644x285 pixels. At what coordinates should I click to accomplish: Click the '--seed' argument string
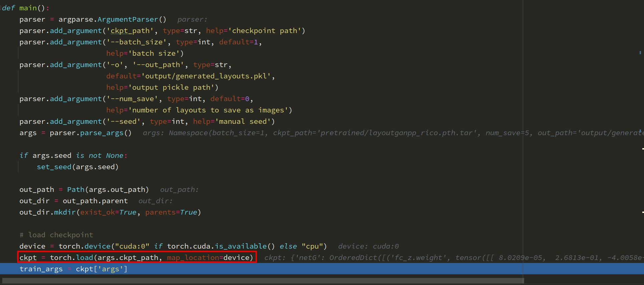(x=123, y=121)
